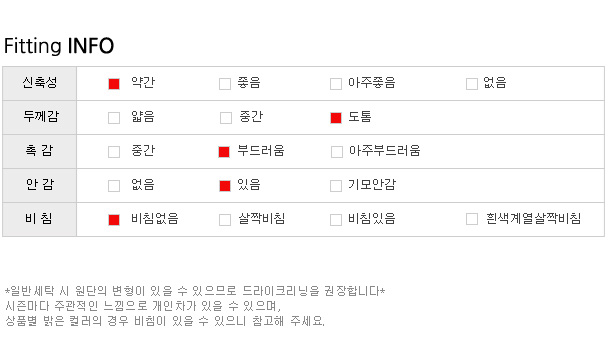The width and height of the screenshot is (608, 361).
Task: Toggle the red 부드러움 checkbox
Action: click(224, 152)
